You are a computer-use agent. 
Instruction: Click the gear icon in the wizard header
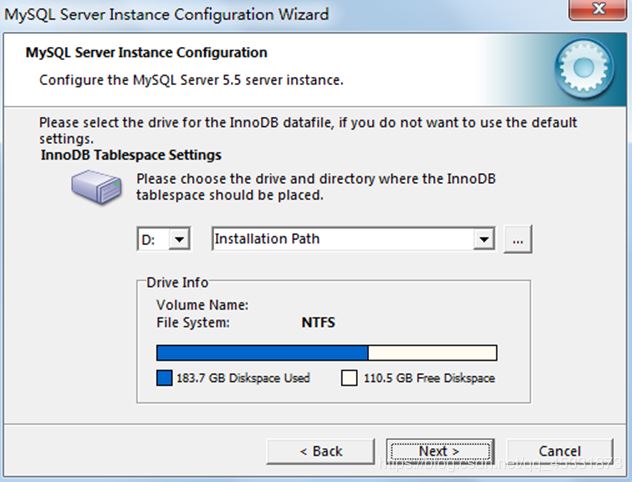[584, 69]
